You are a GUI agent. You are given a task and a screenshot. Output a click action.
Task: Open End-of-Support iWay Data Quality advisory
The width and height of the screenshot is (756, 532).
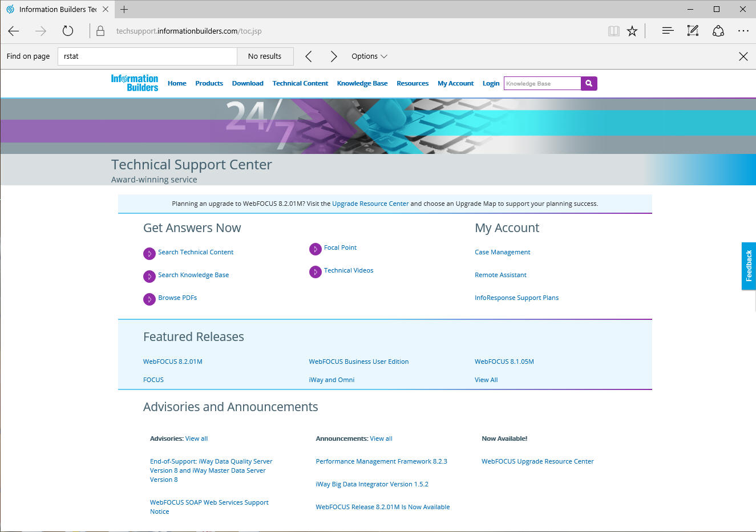[x=211, y=470]
